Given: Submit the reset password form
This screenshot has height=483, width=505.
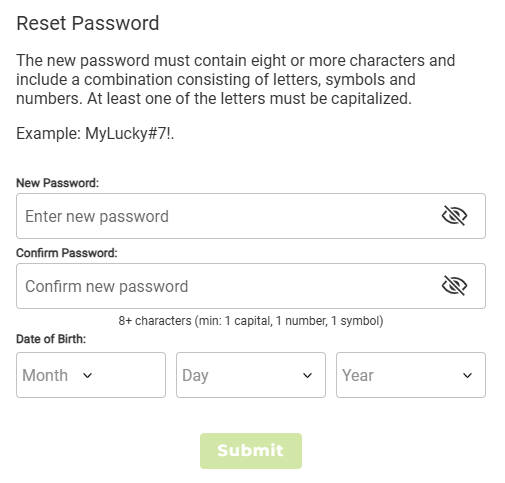Looking at the screenshot, I should coord(251,451).
